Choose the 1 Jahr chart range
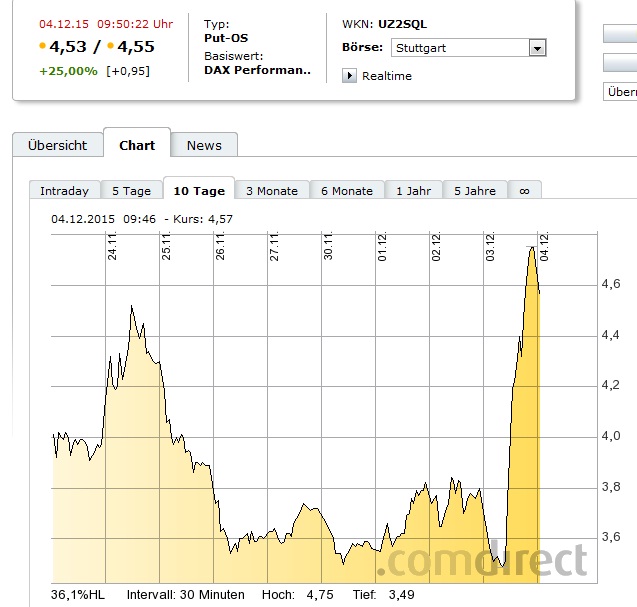The width and height of the screenshot is (637, 607). (x=414, y=191)
